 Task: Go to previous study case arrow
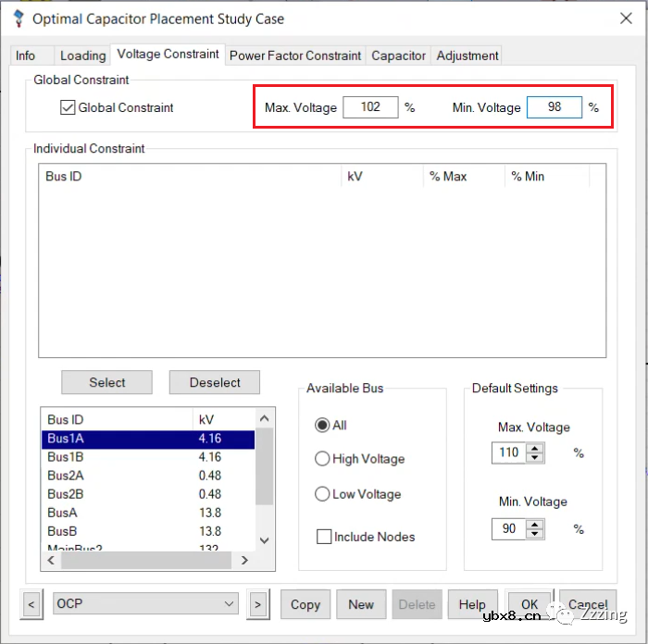(x=31, y=604)
